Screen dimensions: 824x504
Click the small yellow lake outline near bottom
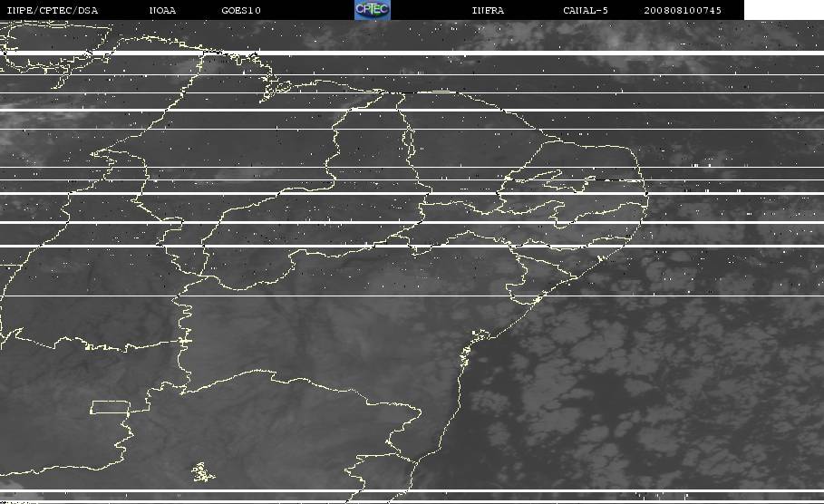click(203, 472)
